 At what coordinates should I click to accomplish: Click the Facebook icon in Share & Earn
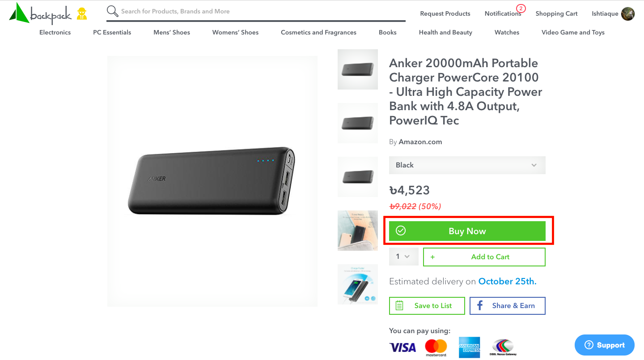[x=480, y=306]
